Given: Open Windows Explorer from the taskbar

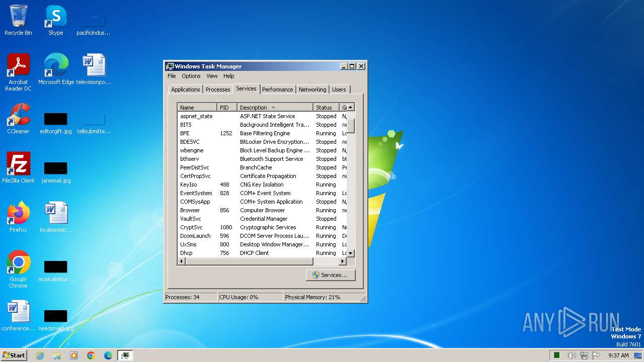Looking at the screenshot, I should pyautogui.click(x=57, y=355).
